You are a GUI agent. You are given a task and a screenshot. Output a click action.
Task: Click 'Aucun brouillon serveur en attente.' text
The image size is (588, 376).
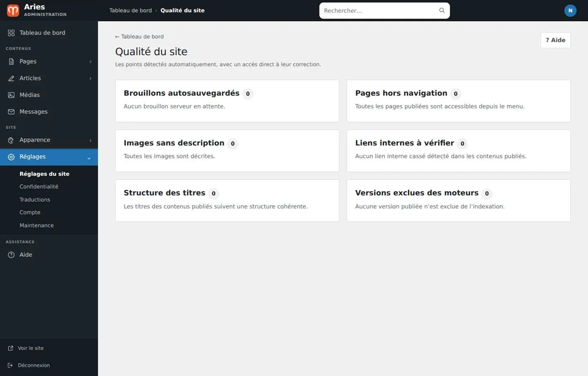pyautogui.click(x=174, y=106)
